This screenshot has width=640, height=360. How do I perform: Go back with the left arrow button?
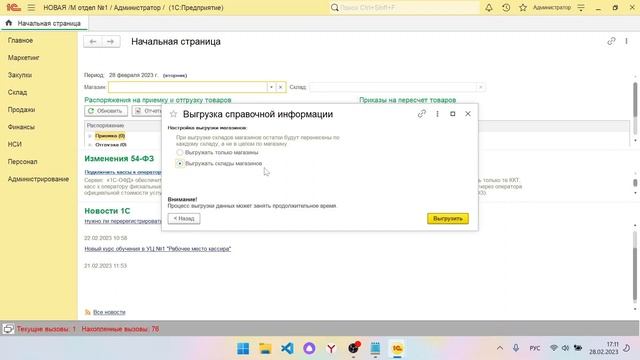(x=93, y=42)
